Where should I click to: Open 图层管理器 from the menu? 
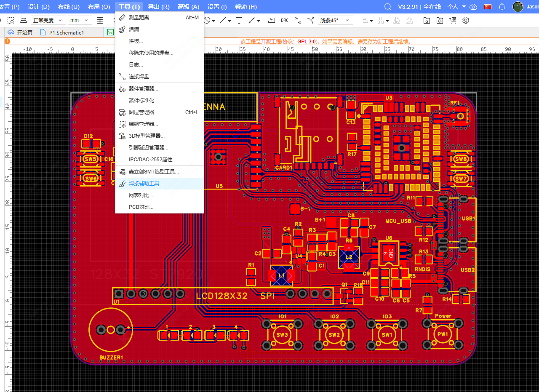click(x=144, y=112)
